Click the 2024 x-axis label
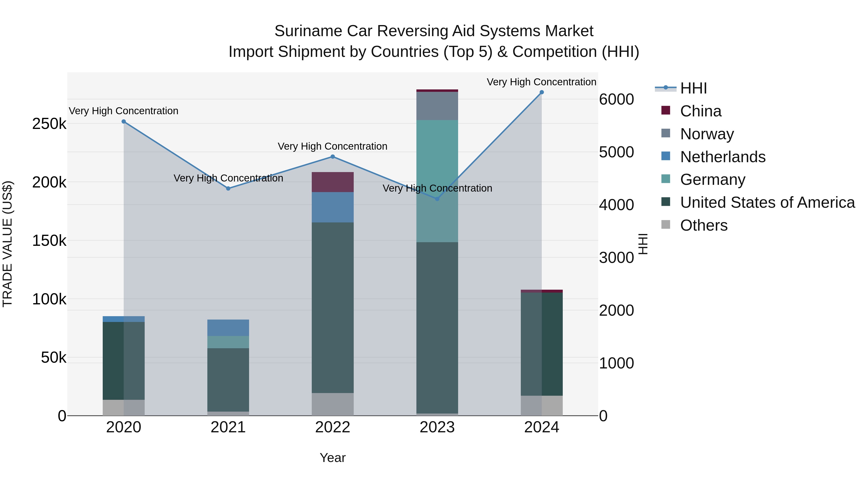 pyautogui.click(x=542, y=427)
